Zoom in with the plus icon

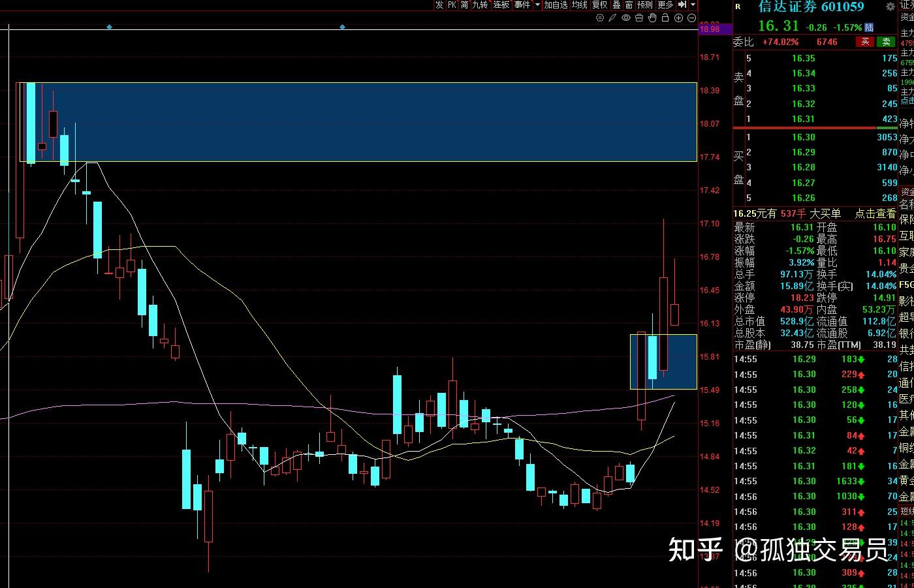pos(679,18)
